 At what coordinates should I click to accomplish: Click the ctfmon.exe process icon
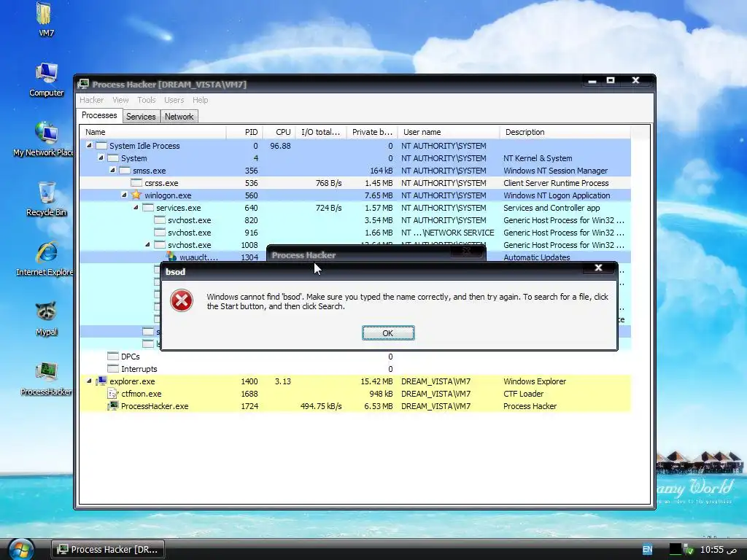coord(113,393)
